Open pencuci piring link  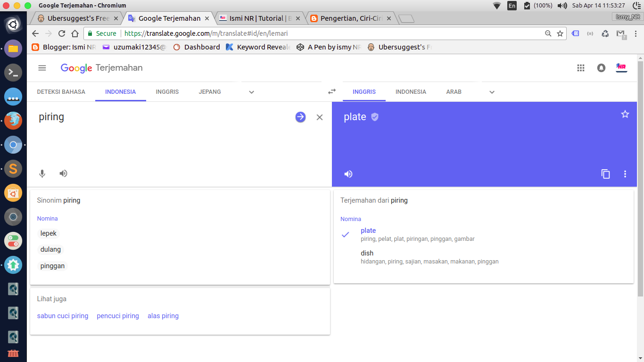[118, 316]
